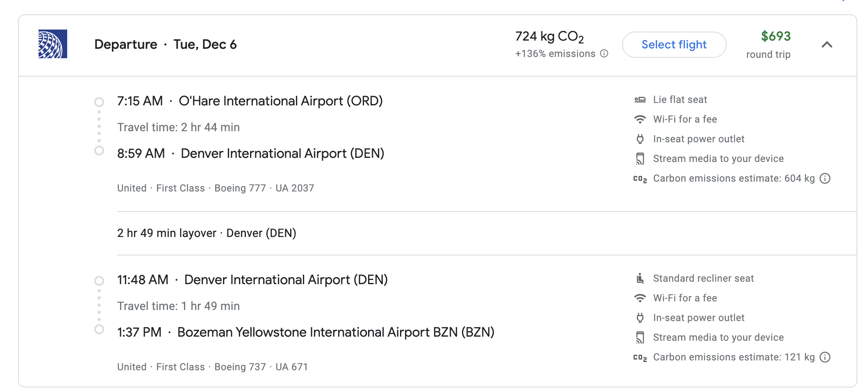Viewport: 868px width, 392px height.
Task: Click the emissions info icon beside +136%
Action: [604, 54]
